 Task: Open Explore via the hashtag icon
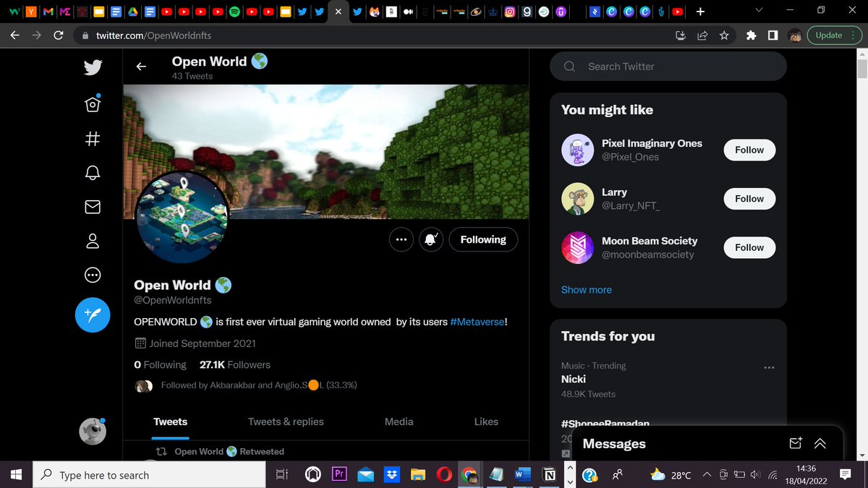click(x=93, y=139)
